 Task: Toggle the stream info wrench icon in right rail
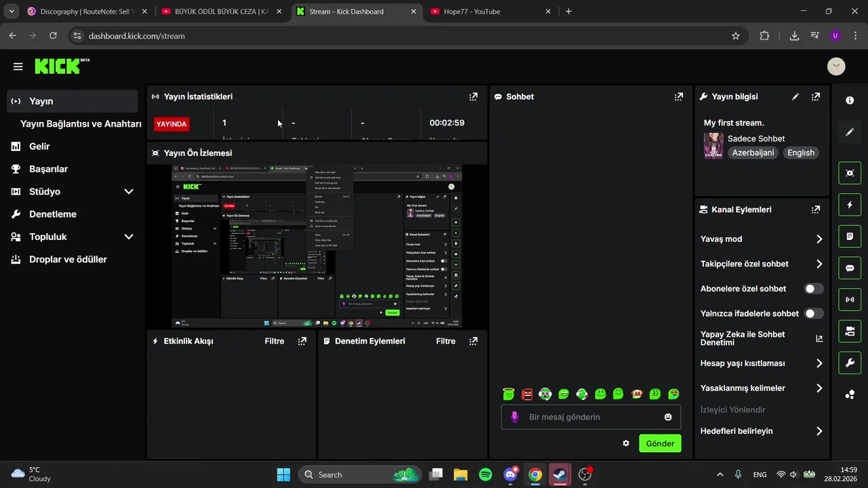(x=850, y=363)
